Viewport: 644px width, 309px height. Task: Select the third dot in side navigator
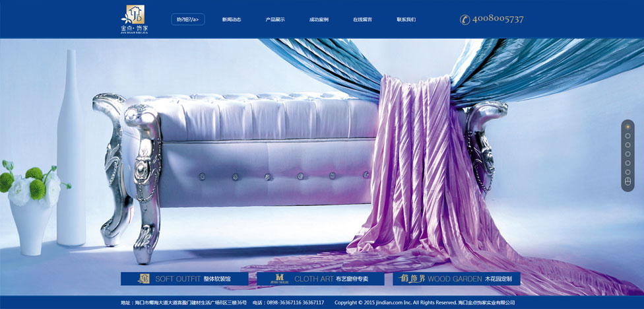[628, 145]
